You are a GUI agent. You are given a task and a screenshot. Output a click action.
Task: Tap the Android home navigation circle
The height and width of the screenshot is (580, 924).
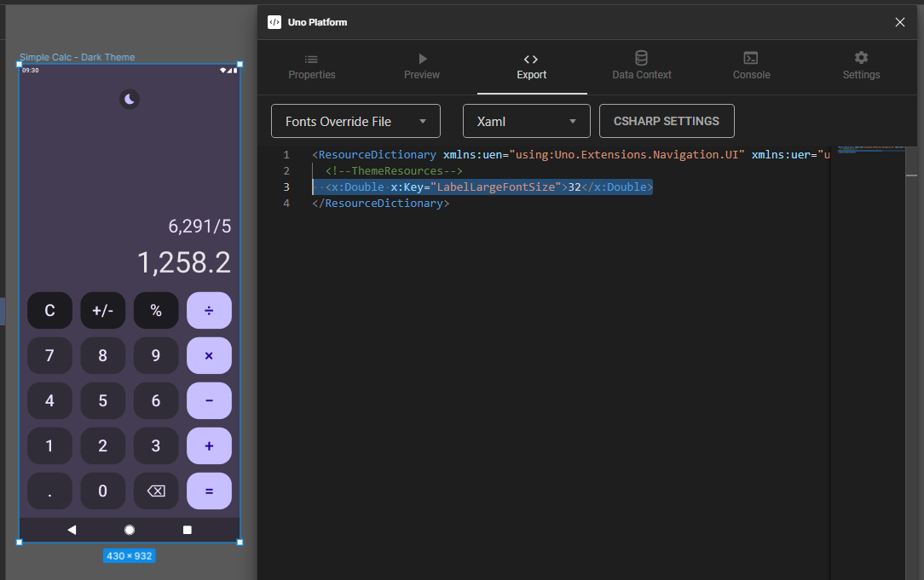[129, 529]
